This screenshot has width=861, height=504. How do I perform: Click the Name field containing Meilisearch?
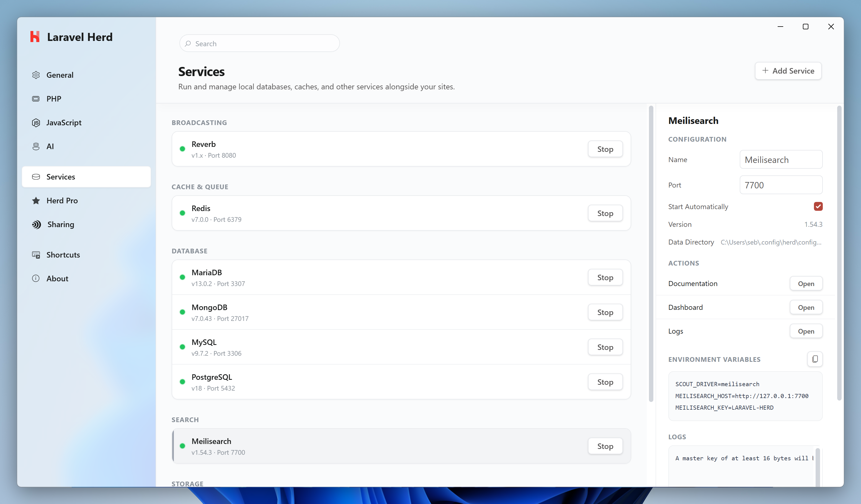click(x=781, y=159)
